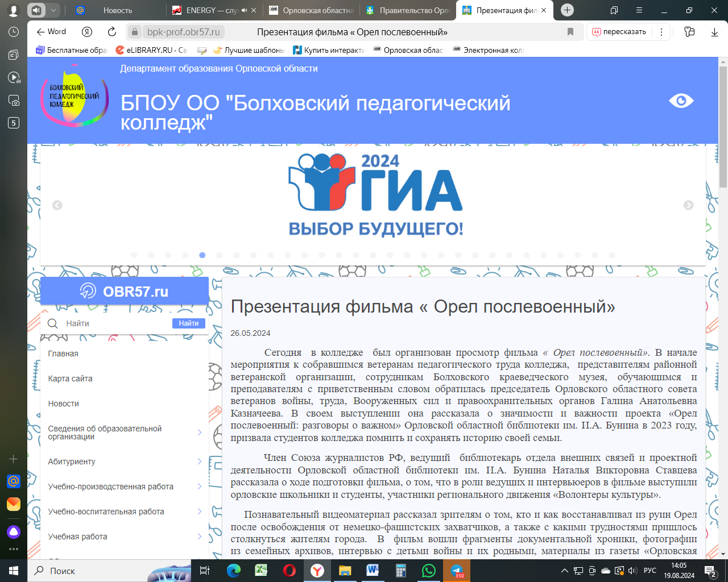The height and width of the screenshot is (582, 728).
Task: Select the fifth highlighted slider dot
Action: click(202, 255)
